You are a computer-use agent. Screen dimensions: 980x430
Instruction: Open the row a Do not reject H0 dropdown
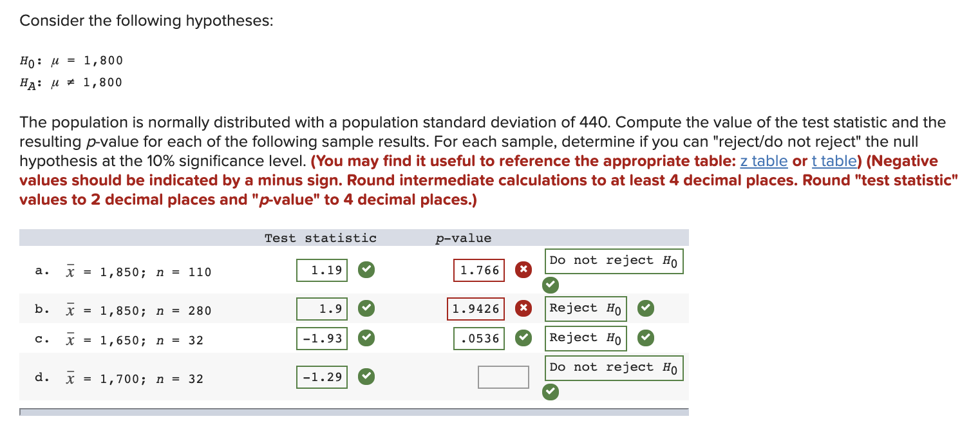click(x=614, y=261)
